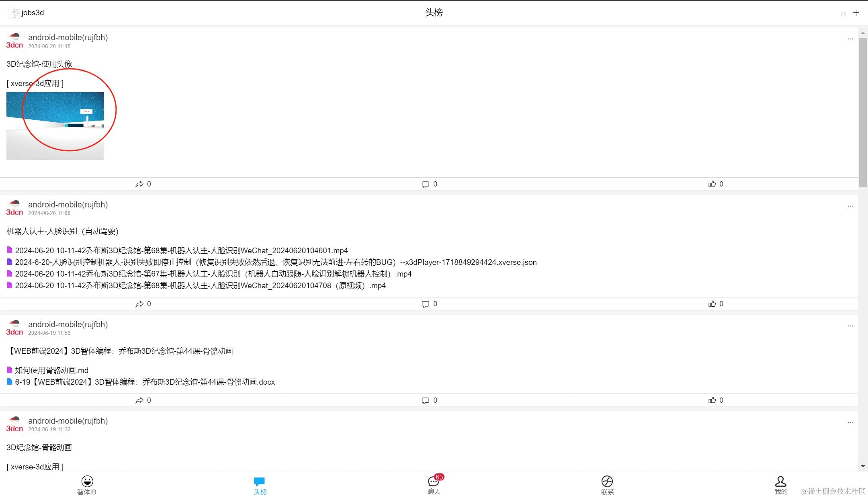Image resolution: width=868 pixels, height=498 pixels.
Task: Click the plus icon in top-right header
Action: pos(856,13)
